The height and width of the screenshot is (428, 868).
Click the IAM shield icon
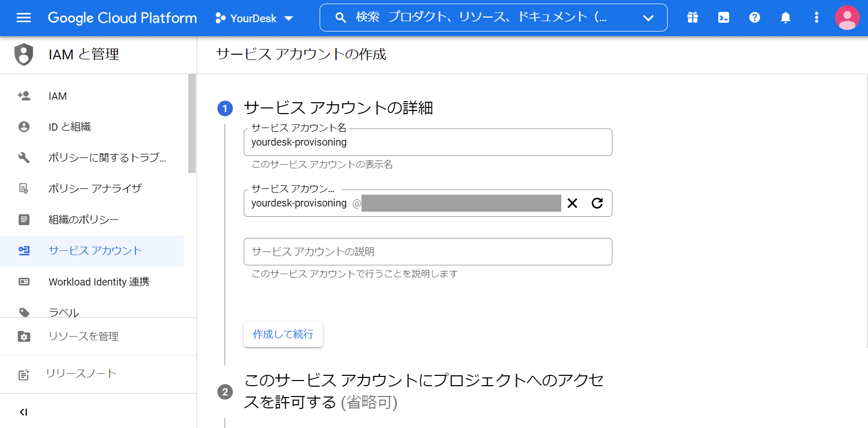[x=24, y=54]
